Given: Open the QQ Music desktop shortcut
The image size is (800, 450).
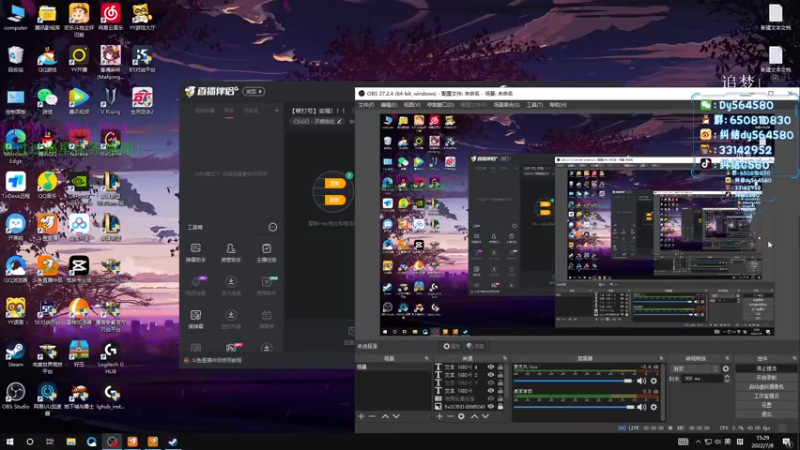Looking at the screenshot, I should [47, 185].
